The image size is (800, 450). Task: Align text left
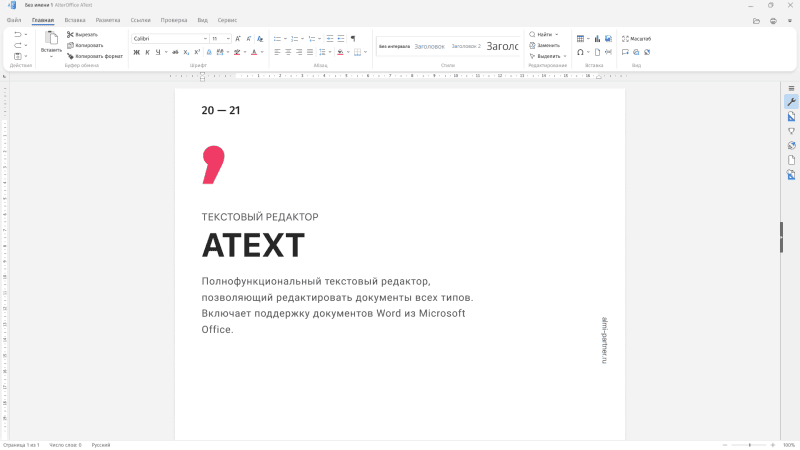coord(277,52)
